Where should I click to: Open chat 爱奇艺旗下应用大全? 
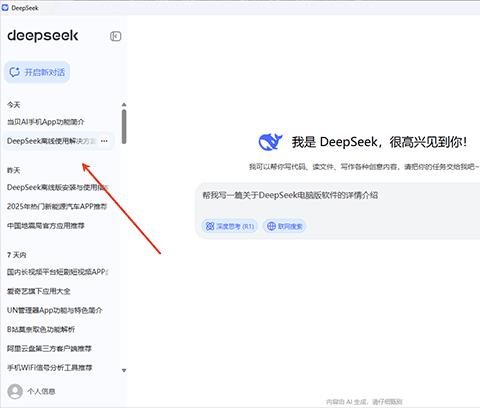[x=39, y=291]
